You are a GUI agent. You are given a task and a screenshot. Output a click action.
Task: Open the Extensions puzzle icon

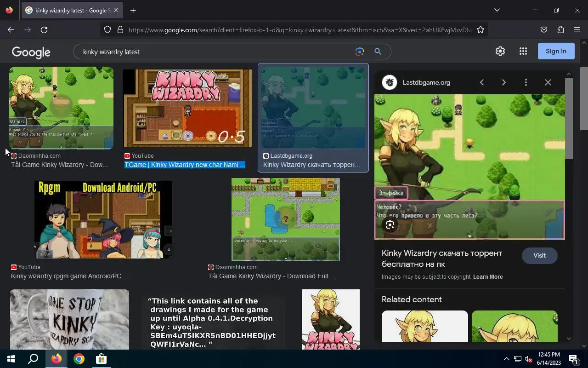pyautogui.click(x=560, y=30)
